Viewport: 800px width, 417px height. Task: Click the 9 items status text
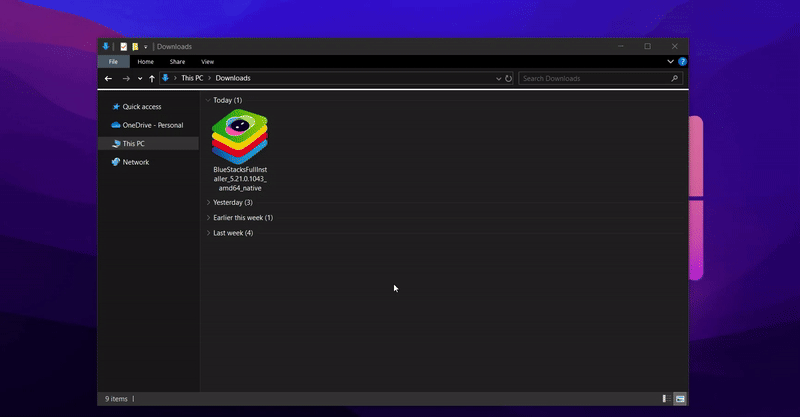(116, 399)
